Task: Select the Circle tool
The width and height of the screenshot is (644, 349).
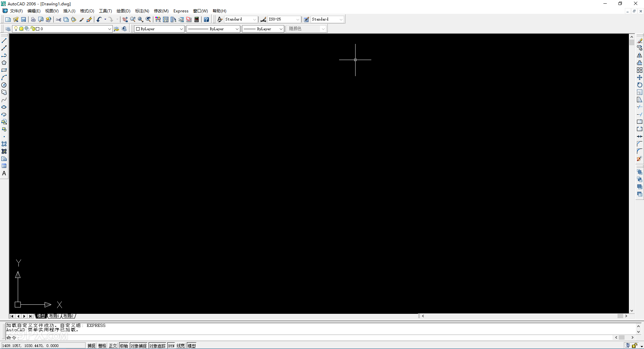Action: (4, 85)
